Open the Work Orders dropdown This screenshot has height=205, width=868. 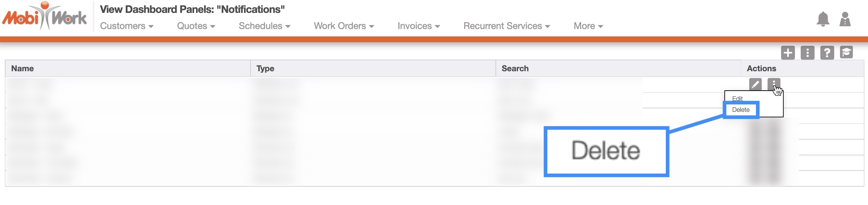344,26
